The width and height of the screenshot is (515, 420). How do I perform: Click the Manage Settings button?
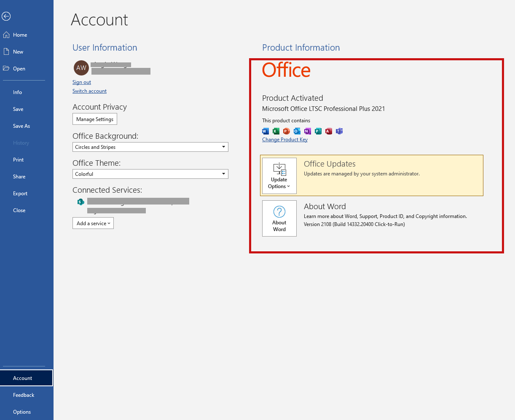click(x=95, y=119)
